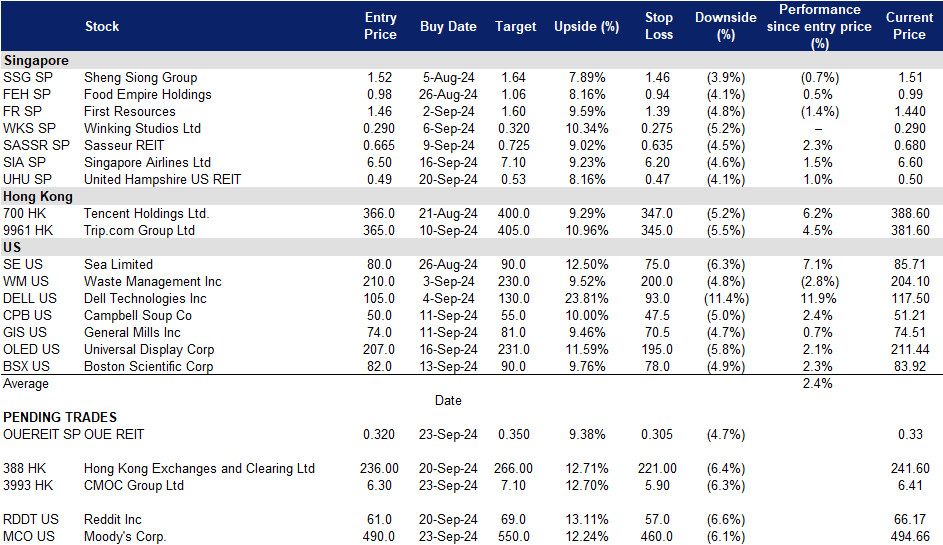The height and width of the screenshot is (545, 943).
Task: Click Sheng Siong buy date 5-Aug-24
Action: pyautogui.click(x=449, y=78)
